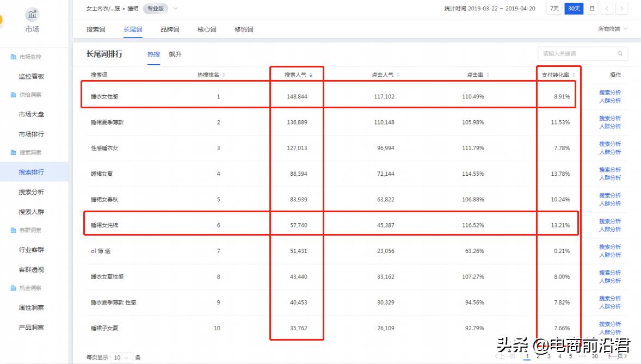
Task: Click the back arrow beside the 日 button
Action: tap(608, 8)
